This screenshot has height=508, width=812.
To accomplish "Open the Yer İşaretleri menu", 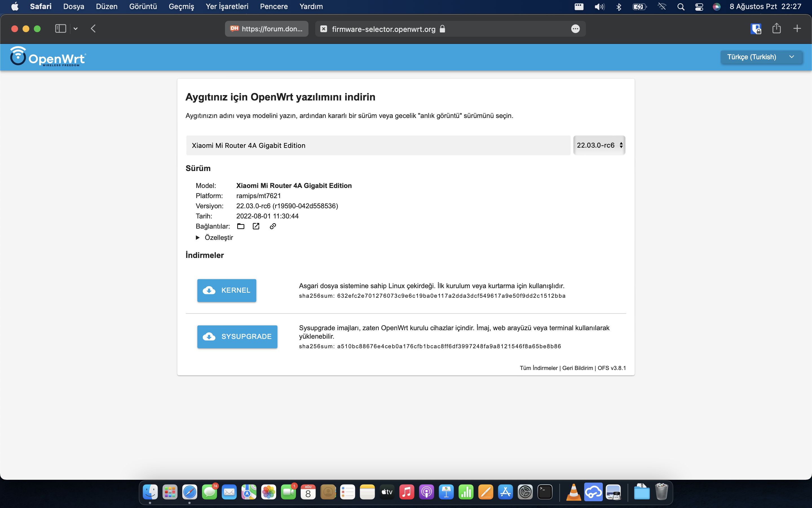I will click(x=227, y=6).
